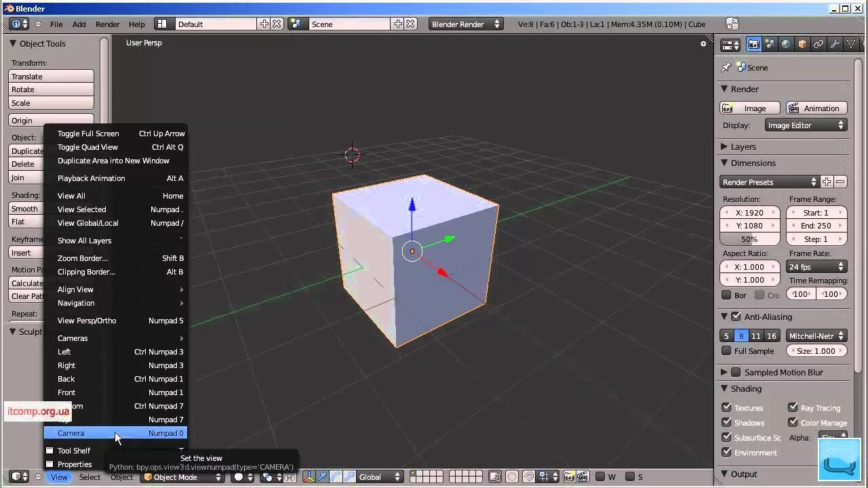Open the Display Image Editor dropdown

click(x=806, y=125)
